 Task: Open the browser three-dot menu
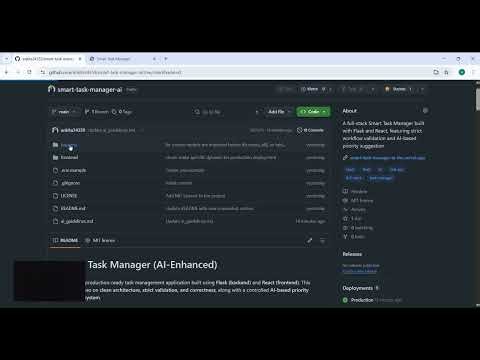point(473,72)
